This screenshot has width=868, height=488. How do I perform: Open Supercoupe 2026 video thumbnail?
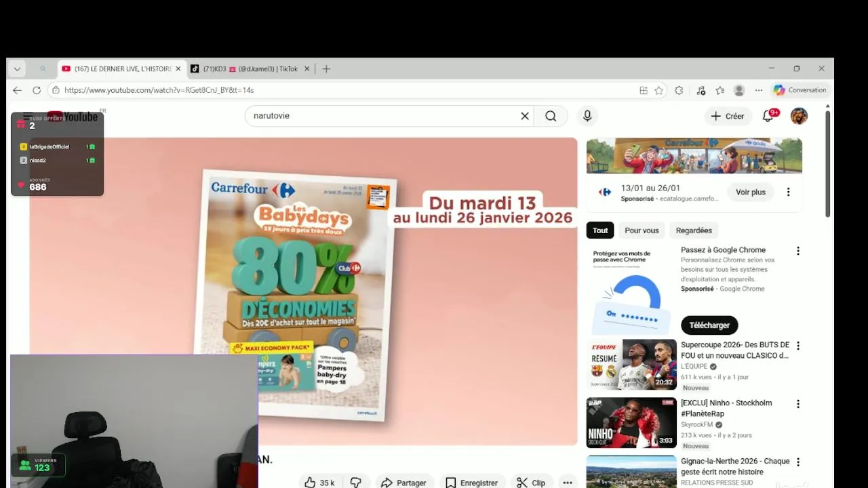click(x=631, y=365)
